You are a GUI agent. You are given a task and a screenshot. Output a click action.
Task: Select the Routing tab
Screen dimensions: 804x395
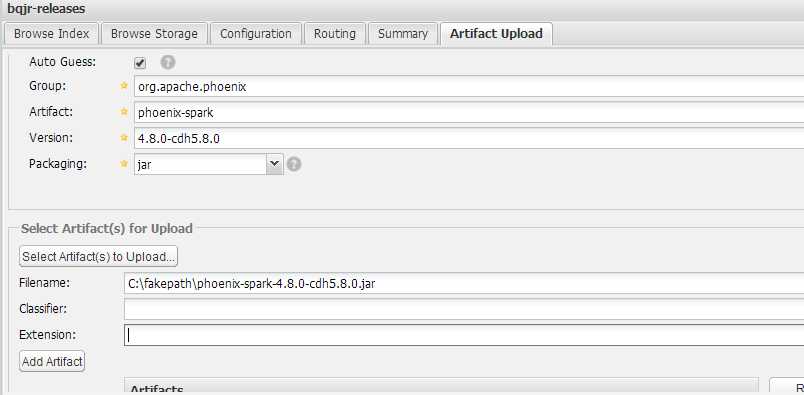(x=335, y=34)
